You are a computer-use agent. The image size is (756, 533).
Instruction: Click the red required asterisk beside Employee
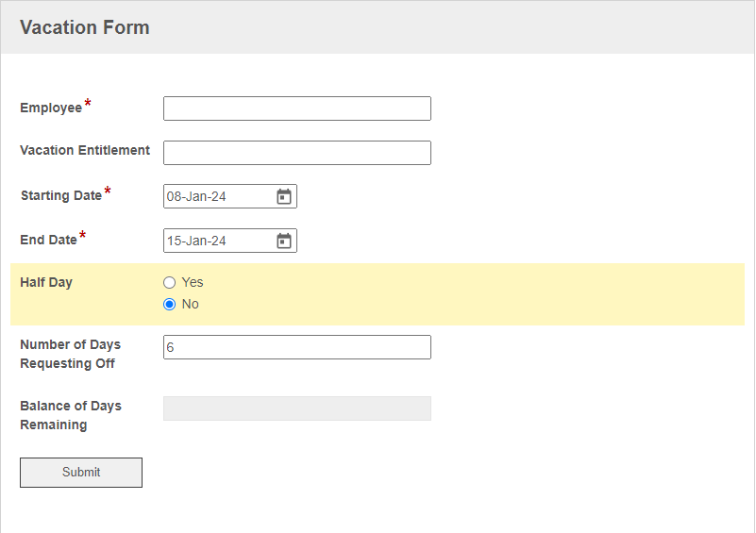click(88, 104)
